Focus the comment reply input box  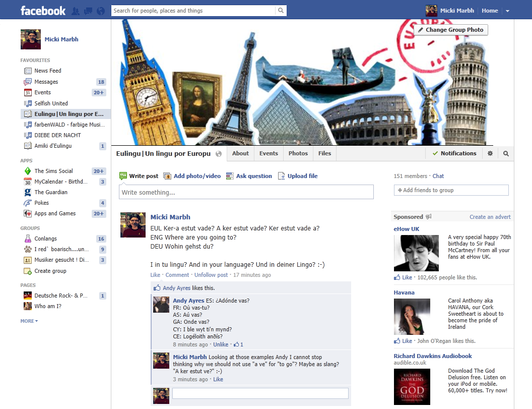pyautogui.click(x=260, y=393)
